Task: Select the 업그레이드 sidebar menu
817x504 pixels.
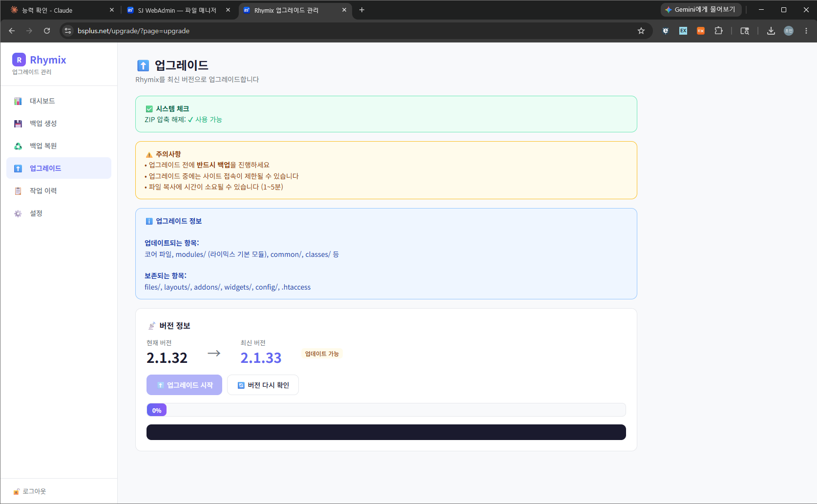Action: click(x=59, y=168)
